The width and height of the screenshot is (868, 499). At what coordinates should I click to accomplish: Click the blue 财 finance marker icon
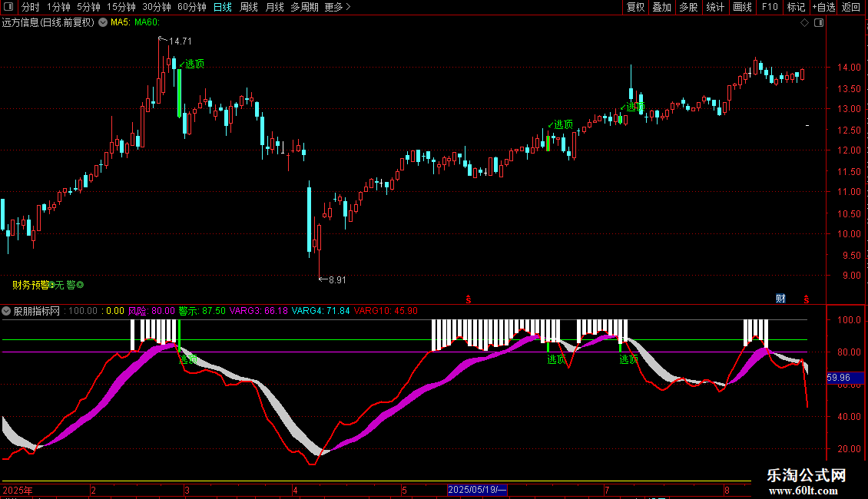[x=780, y=299]
